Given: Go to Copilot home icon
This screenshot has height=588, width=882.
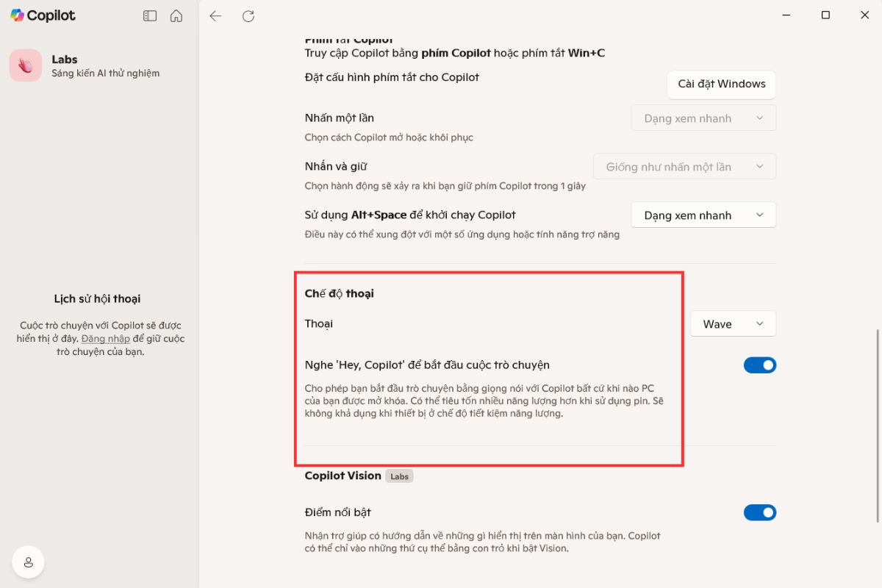Looking at the screenshot, I should (176, 15).
